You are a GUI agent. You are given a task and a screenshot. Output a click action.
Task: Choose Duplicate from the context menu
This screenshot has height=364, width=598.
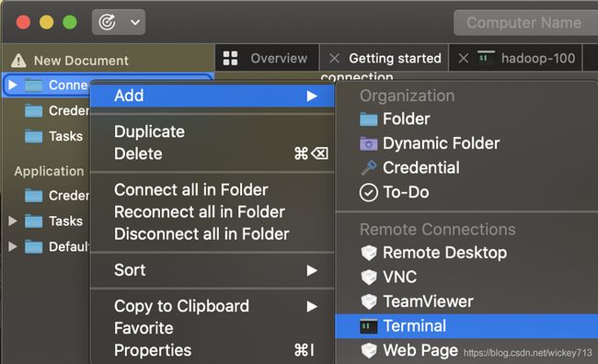pos(149,131)
